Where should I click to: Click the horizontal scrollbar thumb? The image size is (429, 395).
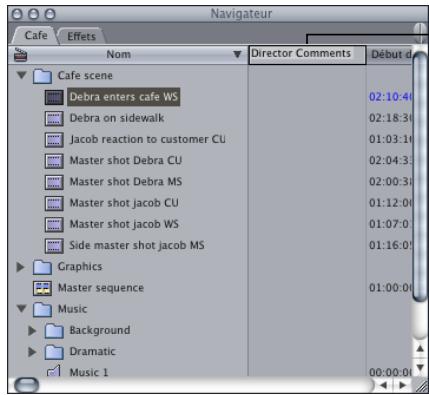tap(27, 385)
